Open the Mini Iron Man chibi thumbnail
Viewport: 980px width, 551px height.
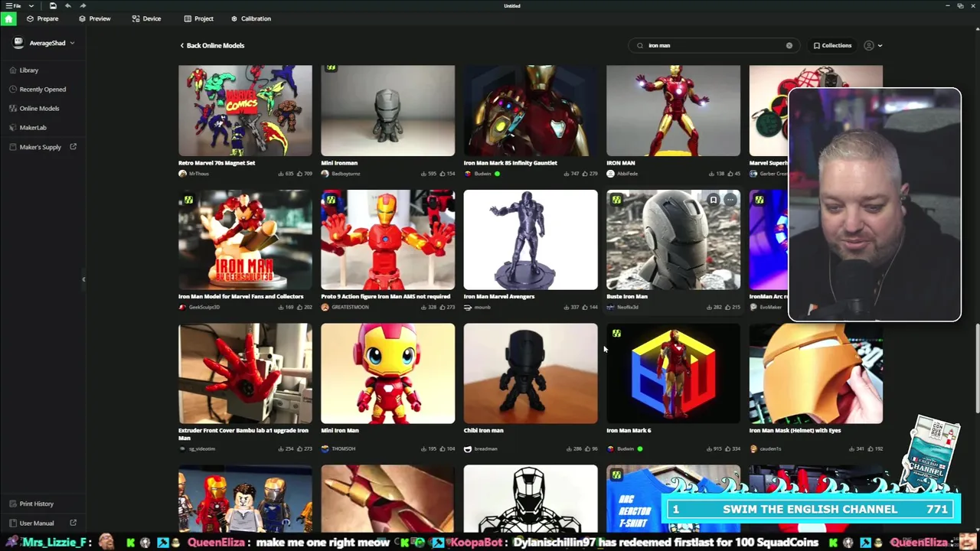click(387, 373)
